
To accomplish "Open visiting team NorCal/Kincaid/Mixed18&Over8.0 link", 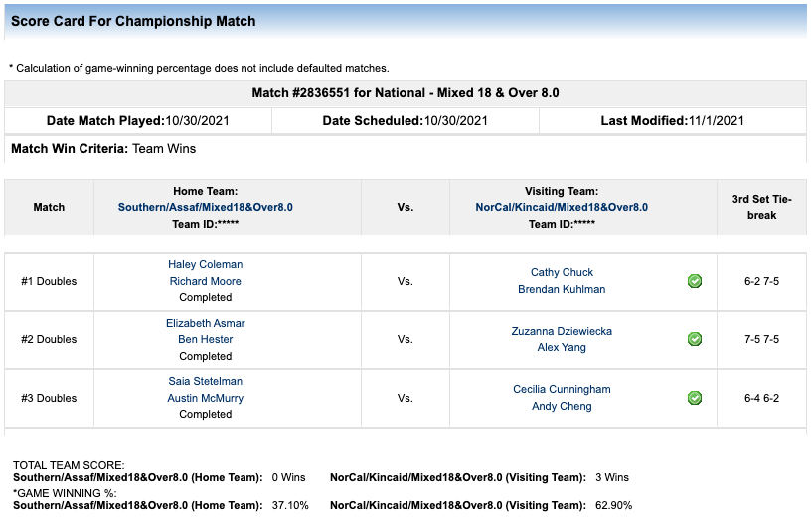I will point(562,207).
